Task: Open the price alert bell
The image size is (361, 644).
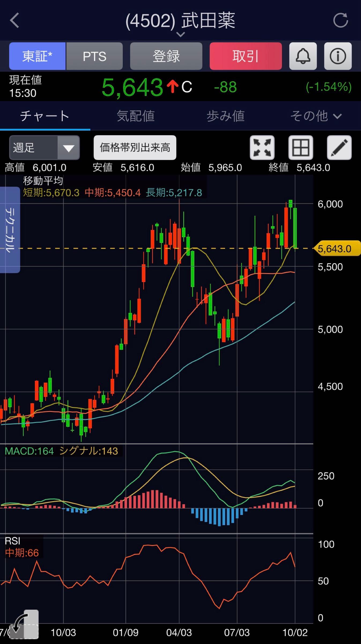Action: pyautogui.click(x=303, y=56)
